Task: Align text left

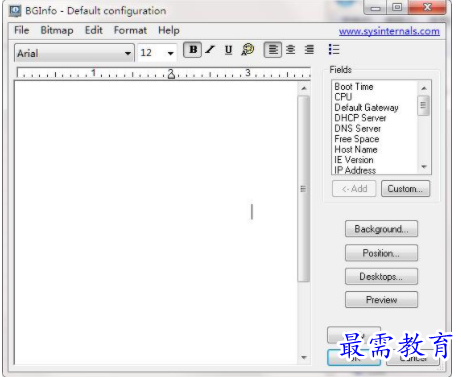Action: pyautogui.click(x=273, y=50)
